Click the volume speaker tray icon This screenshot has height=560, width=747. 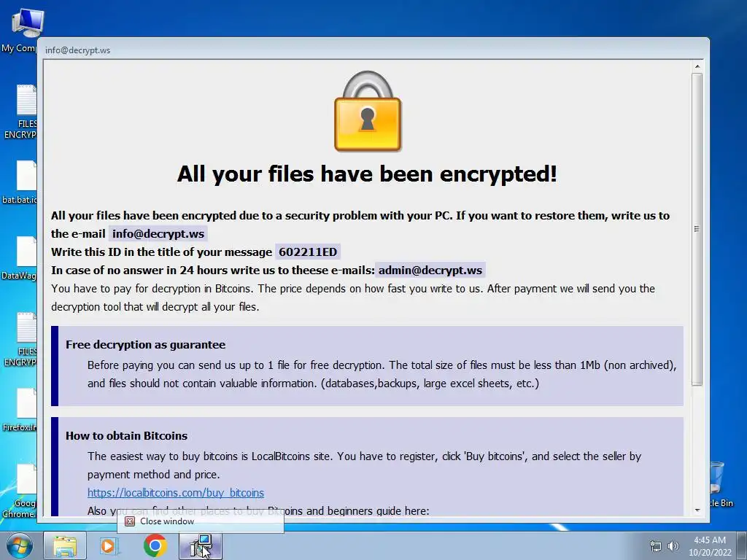coord(673,546)
